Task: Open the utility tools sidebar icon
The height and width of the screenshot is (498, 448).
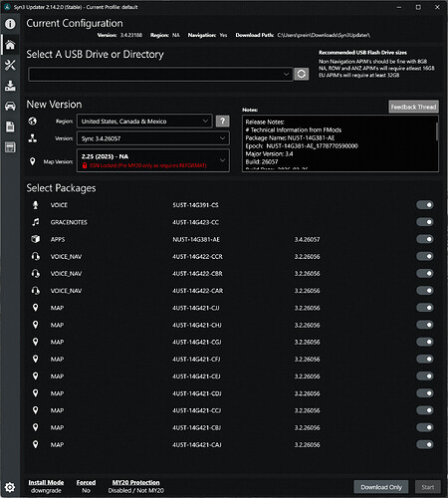Action: (x=10, y=65)
